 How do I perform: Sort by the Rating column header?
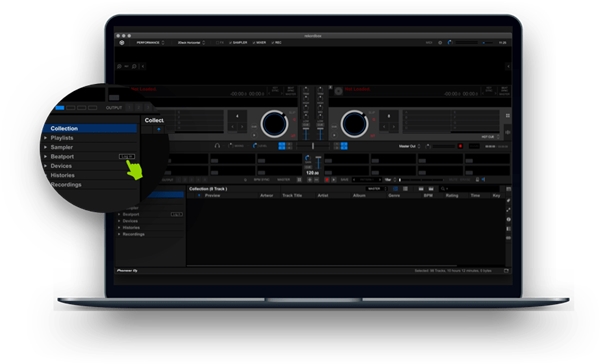click(x=452, y=196)
